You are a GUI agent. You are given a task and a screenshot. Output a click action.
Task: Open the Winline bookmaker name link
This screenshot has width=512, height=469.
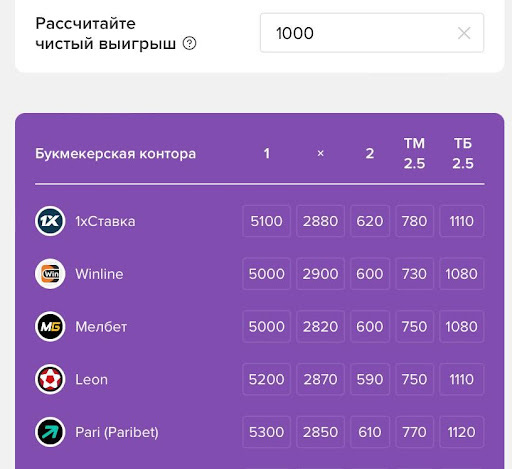click(x=99, y=274)
